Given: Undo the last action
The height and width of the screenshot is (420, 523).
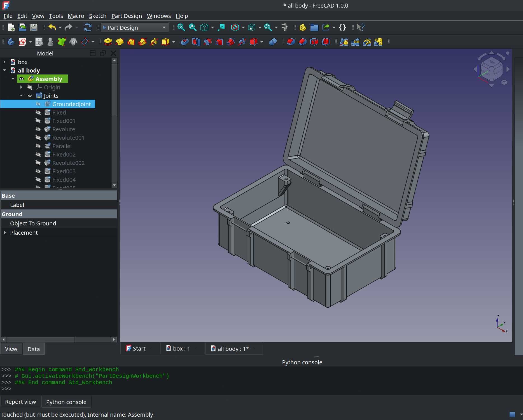Looking at the screenshot, I should click(x=52, y=27).
